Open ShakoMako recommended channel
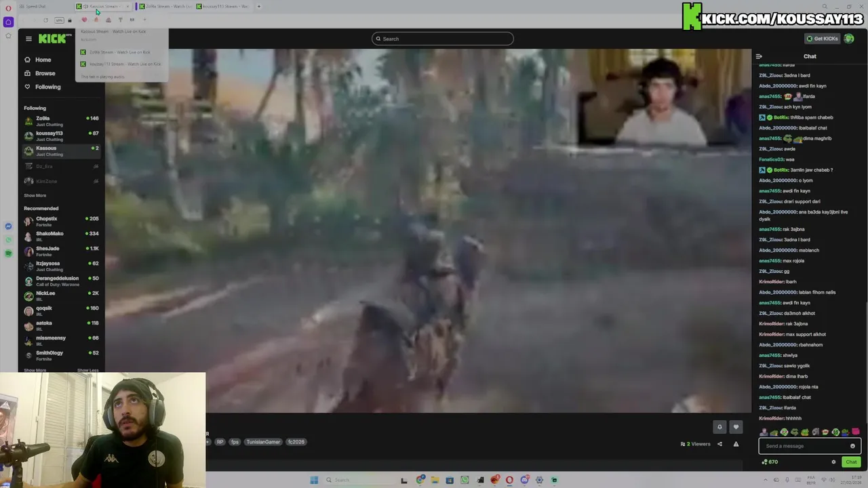868x488 pixels. pos(61,236)
